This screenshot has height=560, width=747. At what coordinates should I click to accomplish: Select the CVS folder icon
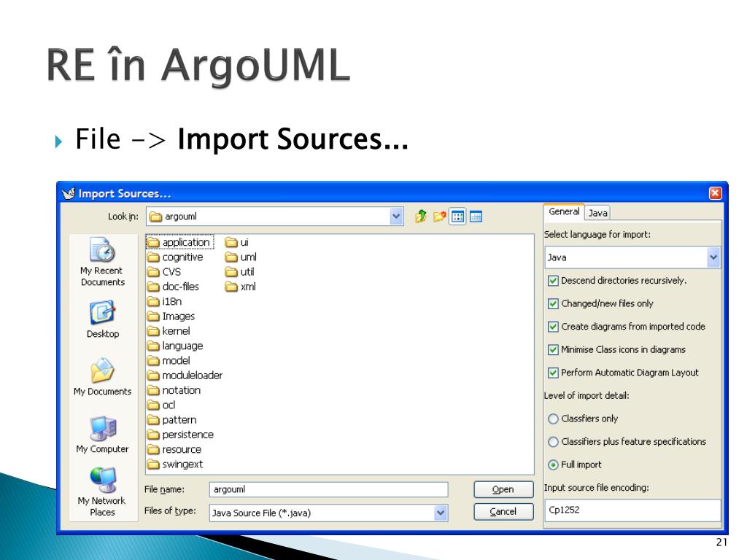coord(153,273)
